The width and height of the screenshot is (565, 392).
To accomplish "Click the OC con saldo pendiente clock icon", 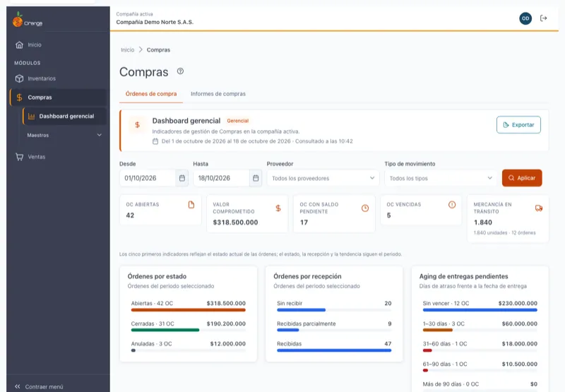I will [x=365, y=208].
